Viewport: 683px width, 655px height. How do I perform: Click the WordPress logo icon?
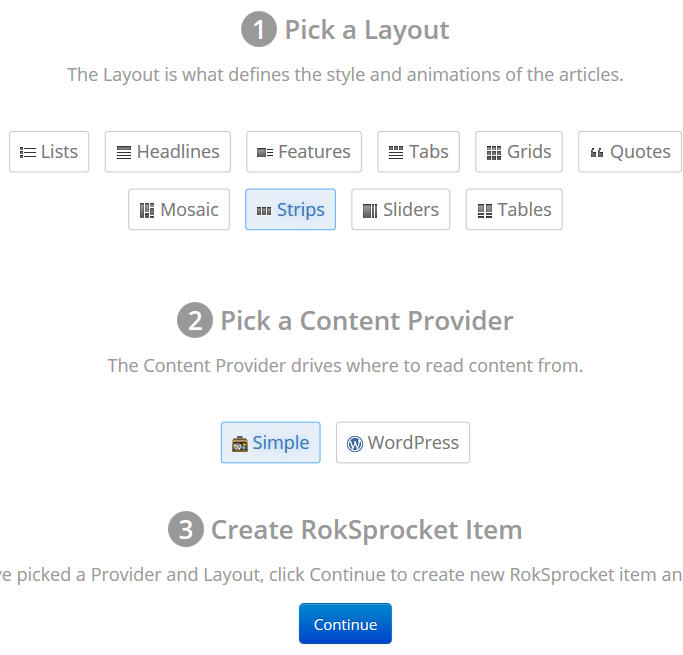355,444
